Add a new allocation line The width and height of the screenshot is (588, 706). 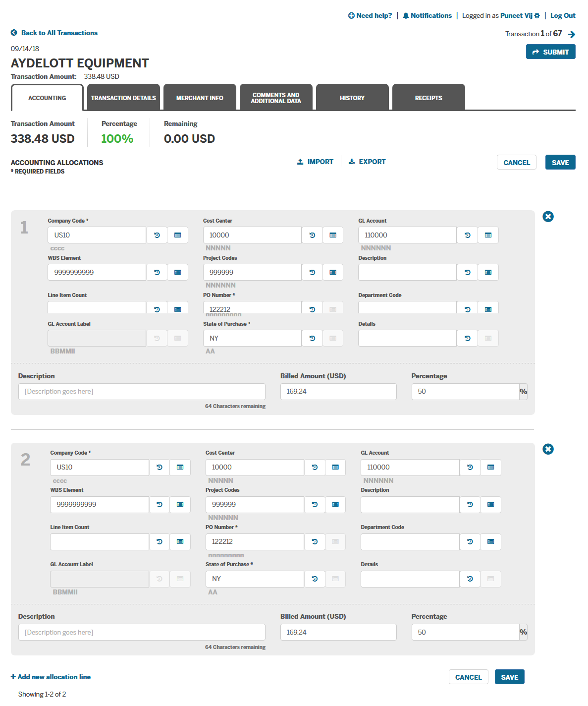click(51, 676)
